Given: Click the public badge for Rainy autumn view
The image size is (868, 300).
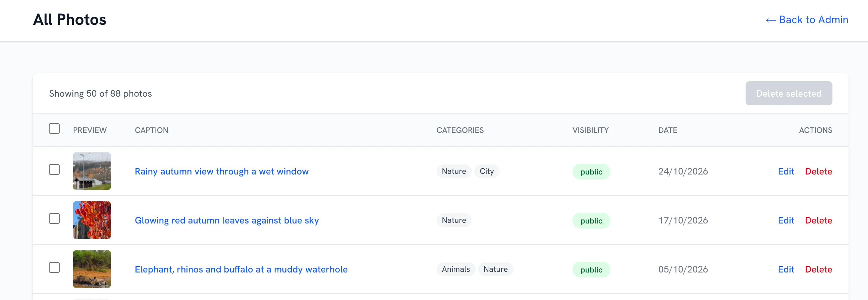Looking at the screenshot, I should click(591, 171).
